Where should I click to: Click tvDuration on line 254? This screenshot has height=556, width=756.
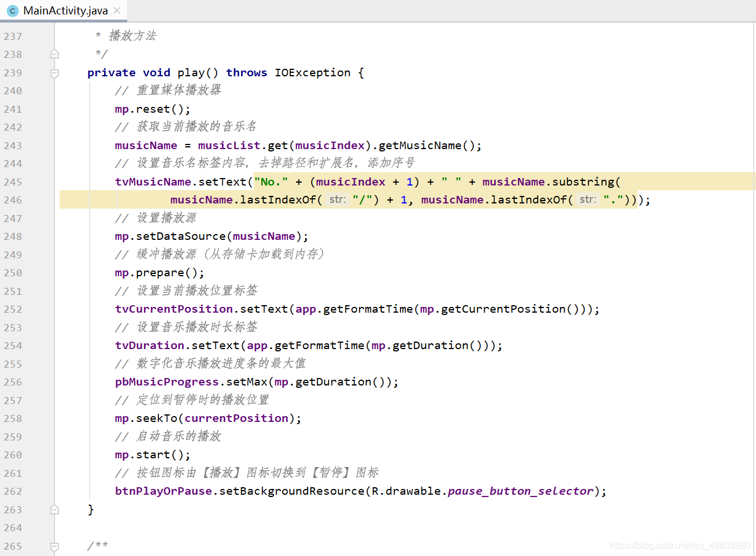(x=150, y=346)
